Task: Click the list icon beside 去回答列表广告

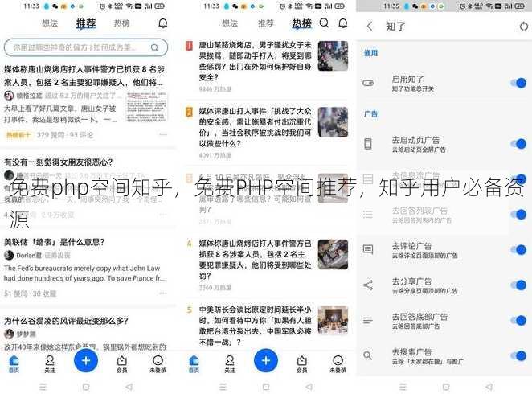Action: click(368, 215)
